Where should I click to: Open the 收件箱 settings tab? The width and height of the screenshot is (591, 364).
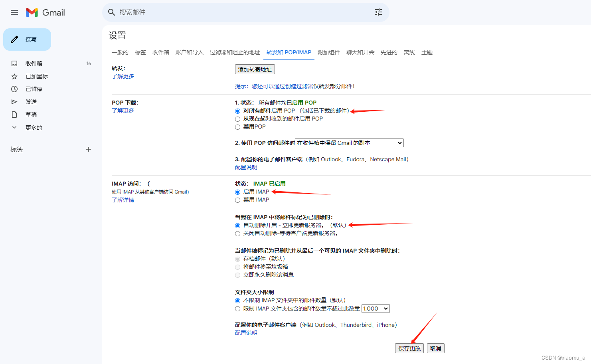[x=161, y=52]
